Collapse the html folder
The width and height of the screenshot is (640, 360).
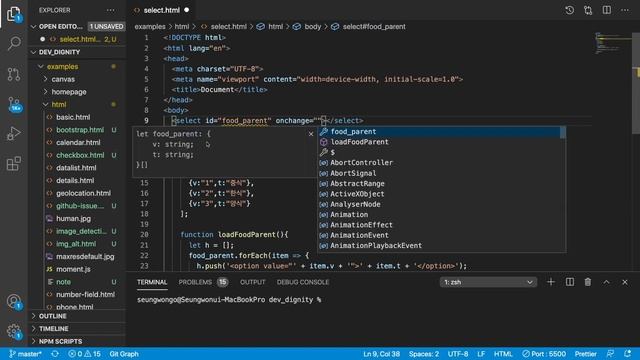[x=78, y=104]
